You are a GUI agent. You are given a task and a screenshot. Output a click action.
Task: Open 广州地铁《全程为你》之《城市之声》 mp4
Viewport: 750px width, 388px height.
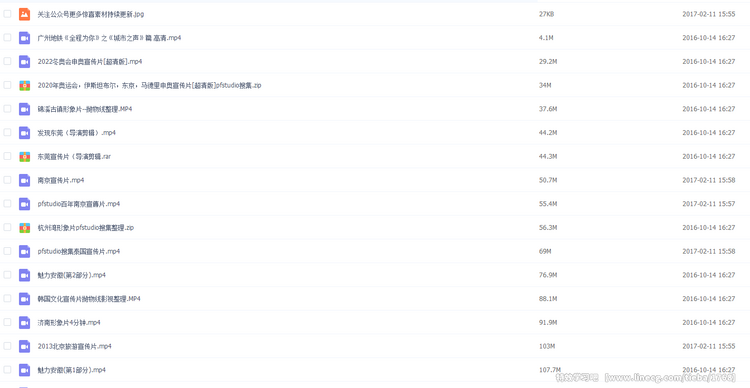point(109,38)
